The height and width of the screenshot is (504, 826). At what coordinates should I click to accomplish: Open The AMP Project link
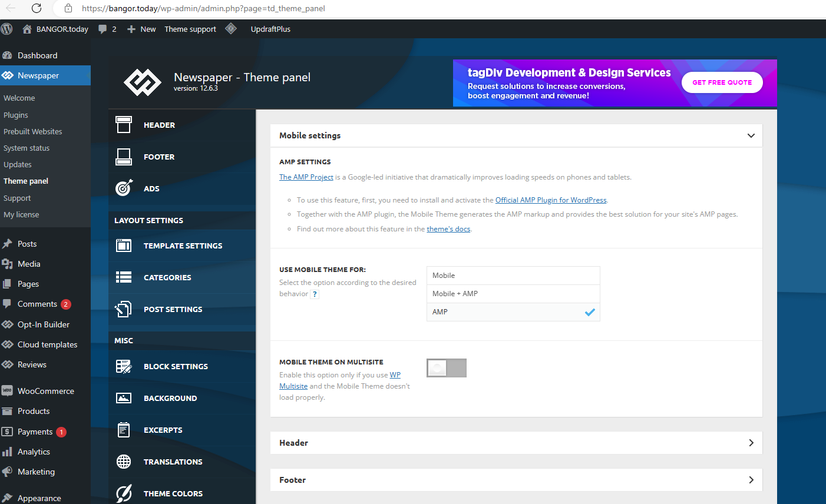[x=306, y=177]
